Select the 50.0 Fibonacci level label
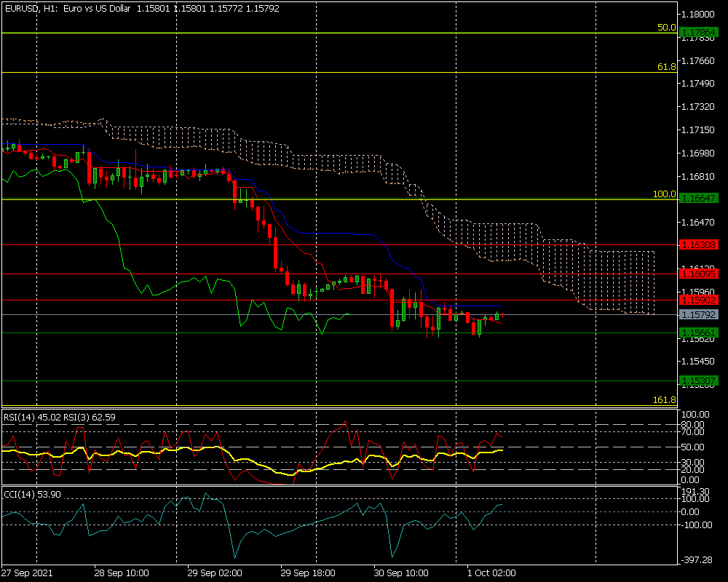 click(x=666, y=28)
